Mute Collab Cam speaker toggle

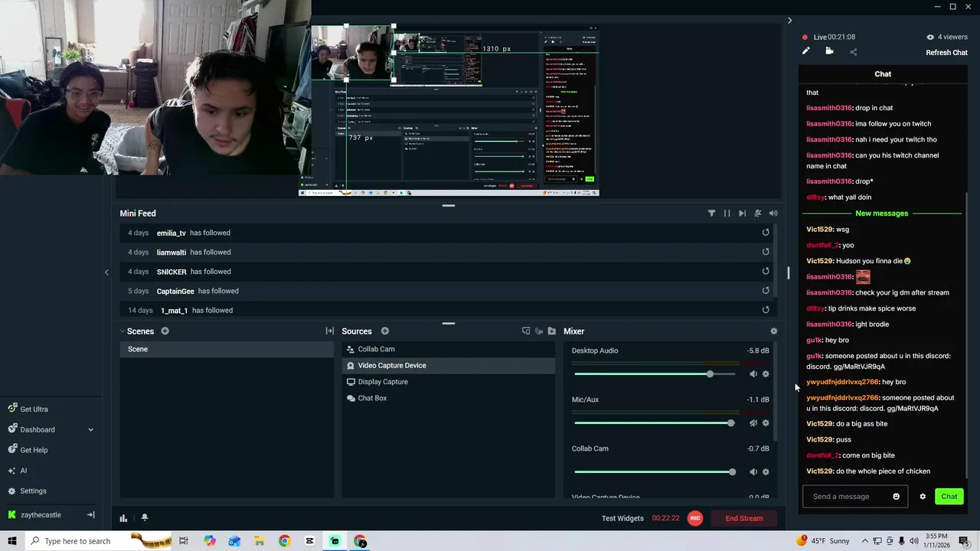753,472
